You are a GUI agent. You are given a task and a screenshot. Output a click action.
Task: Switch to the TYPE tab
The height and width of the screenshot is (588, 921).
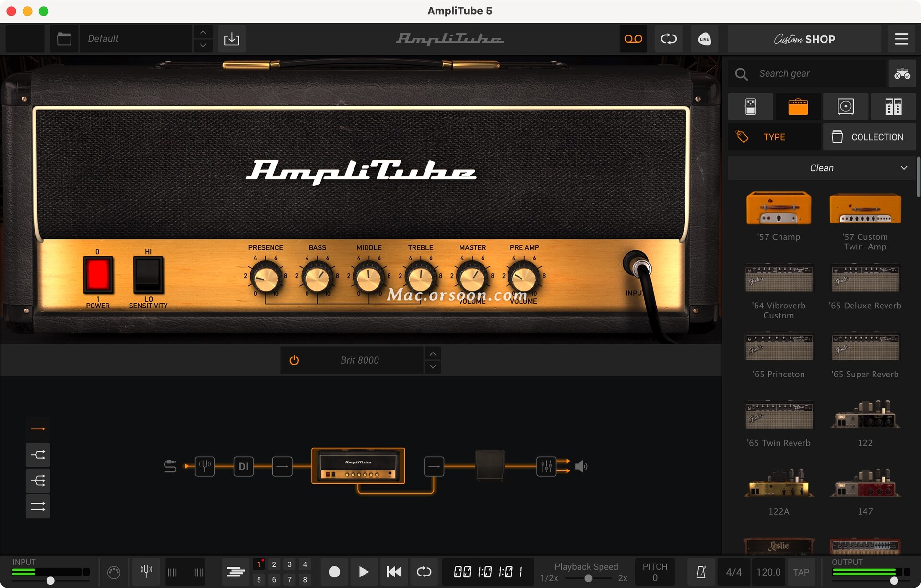point(773,137)
